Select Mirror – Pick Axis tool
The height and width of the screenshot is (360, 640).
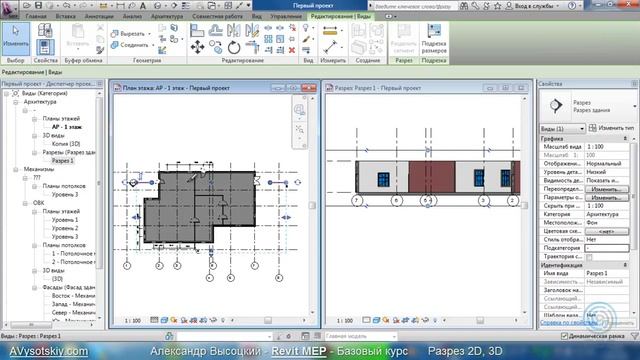point(234,30)
